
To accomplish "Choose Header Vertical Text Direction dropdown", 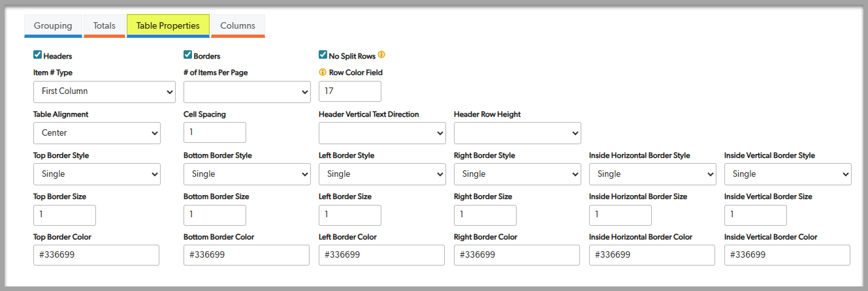I will click(x=382, y=133).
